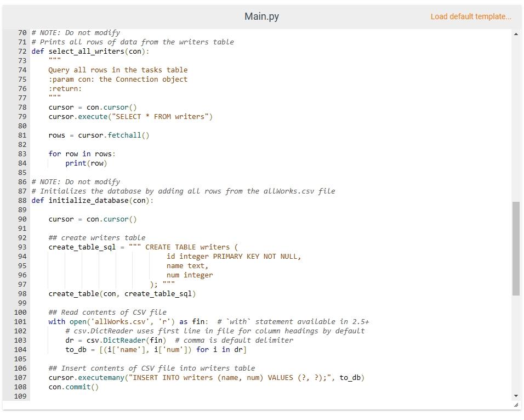Click the ':return:' docstring line
This screenshot has width=524, height=420.
pos(65,89)
